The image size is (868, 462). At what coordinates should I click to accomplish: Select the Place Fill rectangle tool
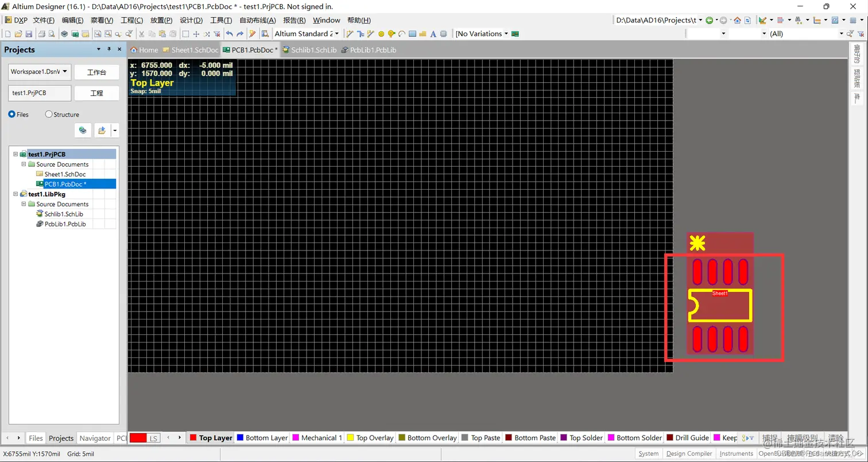click(412, 34)
